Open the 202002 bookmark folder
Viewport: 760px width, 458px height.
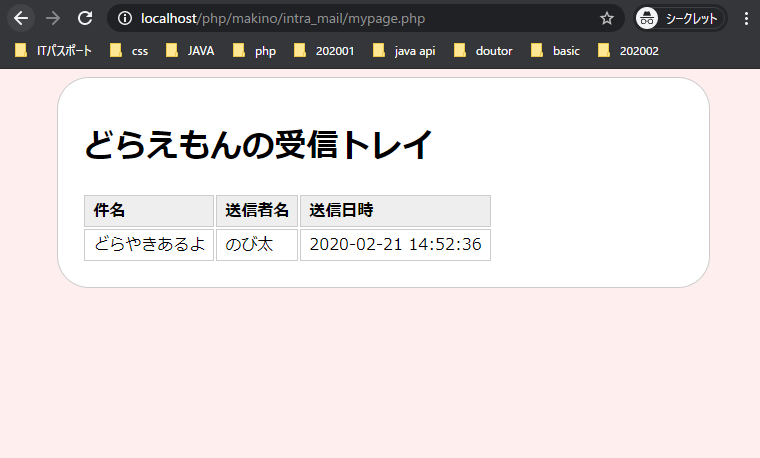point(629,51)
